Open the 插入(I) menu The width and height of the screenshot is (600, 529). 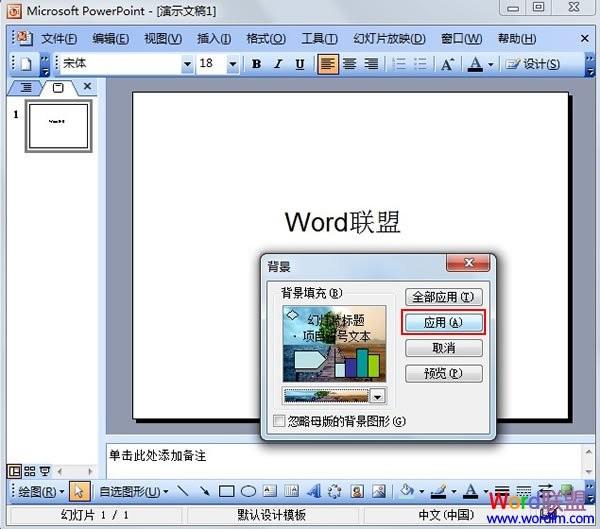(214, 39)
